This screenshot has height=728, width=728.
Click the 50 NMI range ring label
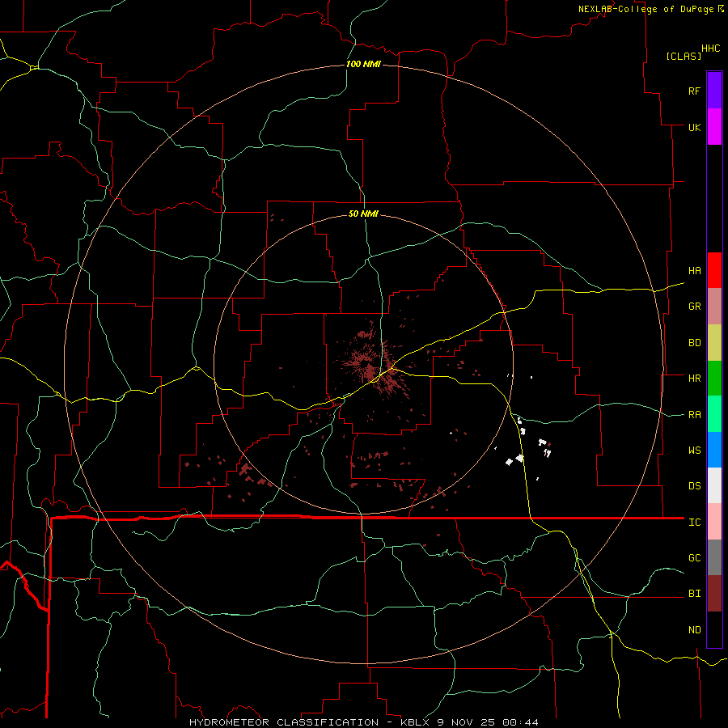(363, 214)
